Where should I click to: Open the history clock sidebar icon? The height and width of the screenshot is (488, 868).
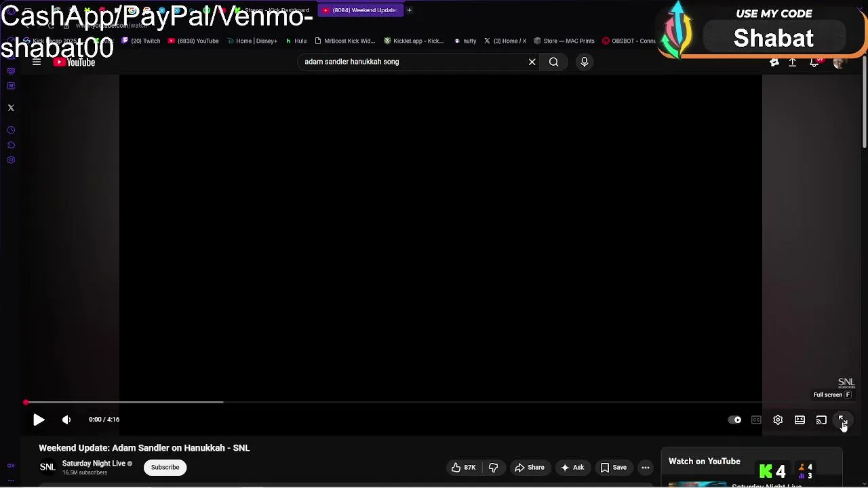point(11,130)
